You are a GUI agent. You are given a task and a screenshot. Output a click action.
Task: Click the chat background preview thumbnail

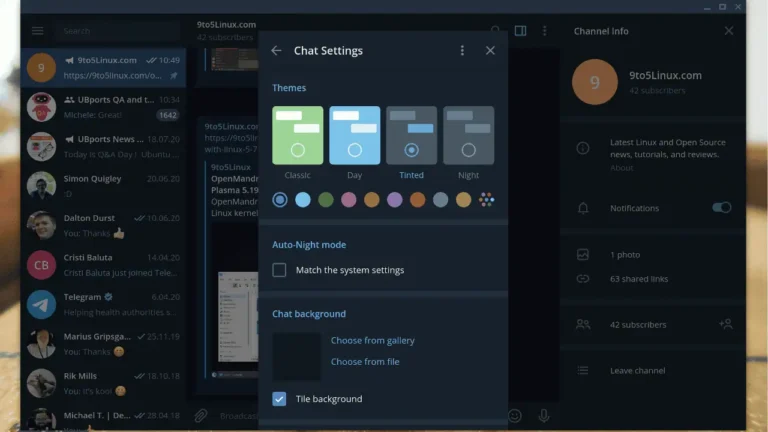pyautogui.click(x=297, y=357)
